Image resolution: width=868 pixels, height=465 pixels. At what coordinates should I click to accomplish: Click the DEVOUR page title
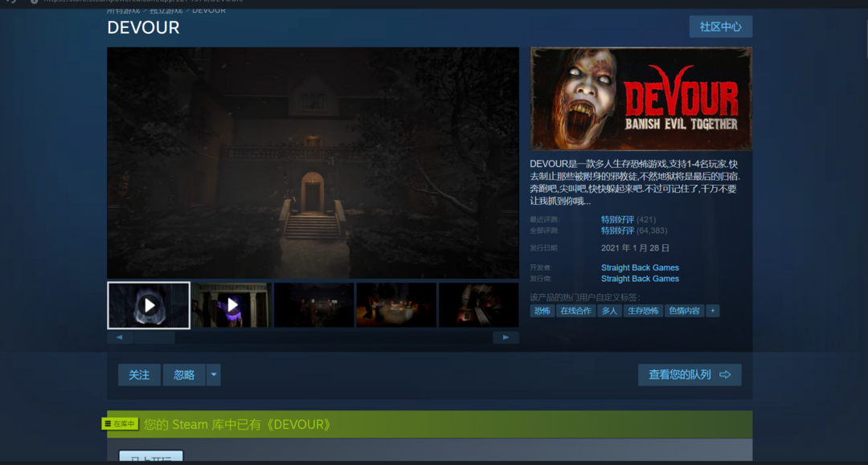143,27
